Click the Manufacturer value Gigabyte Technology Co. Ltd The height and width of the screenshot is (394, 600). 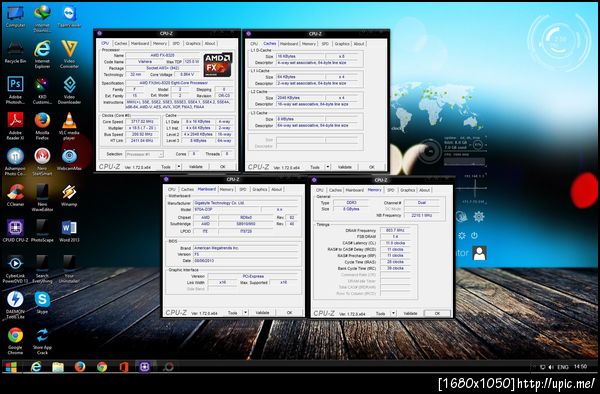(245, 203)
